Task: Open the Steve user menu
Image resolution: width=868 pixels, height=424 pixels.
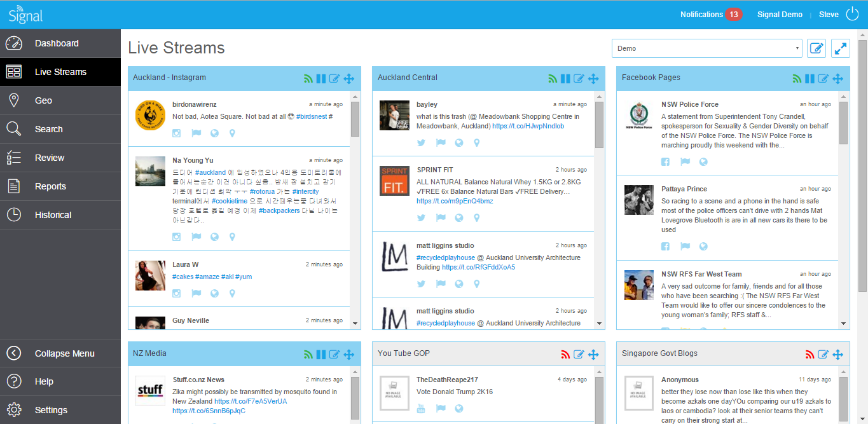Action: pos(829,15)
